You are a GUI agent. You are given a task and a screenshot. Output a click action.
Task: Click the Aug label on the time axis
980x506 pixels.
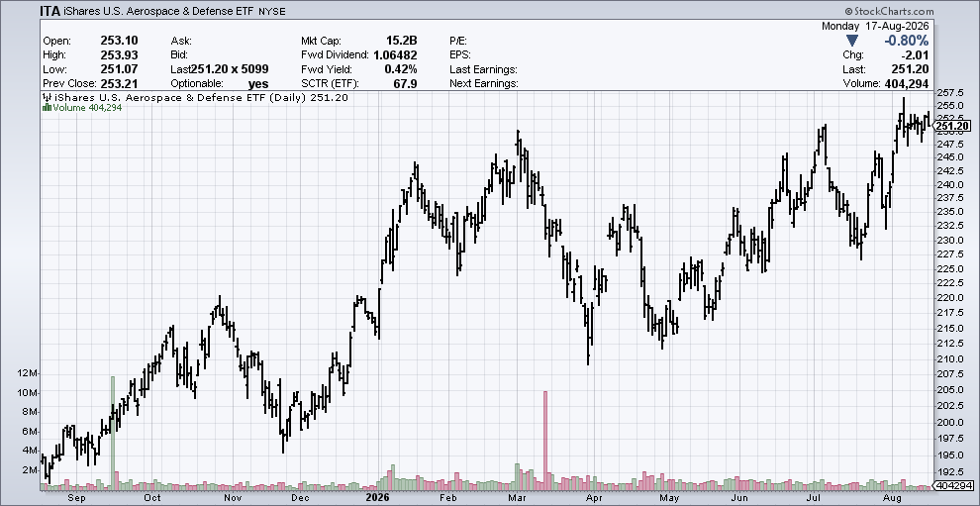pos(895,498)
